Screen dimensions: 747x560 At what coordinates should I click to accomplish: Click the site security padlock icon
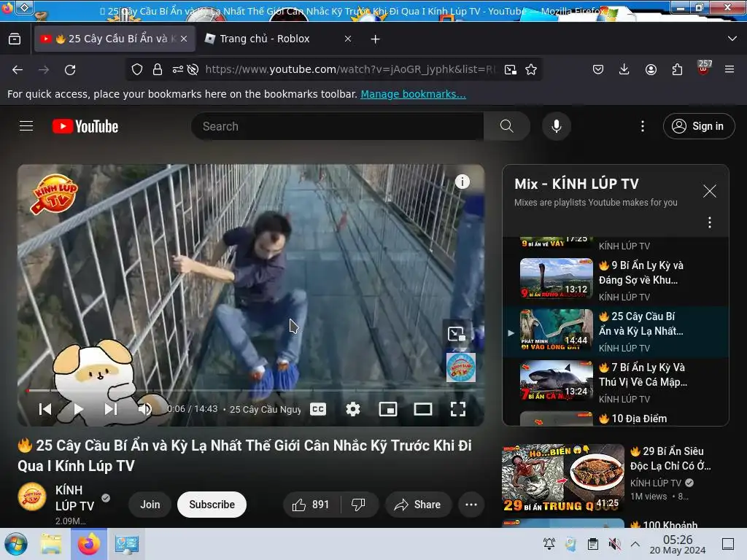[x=158, y=69]
